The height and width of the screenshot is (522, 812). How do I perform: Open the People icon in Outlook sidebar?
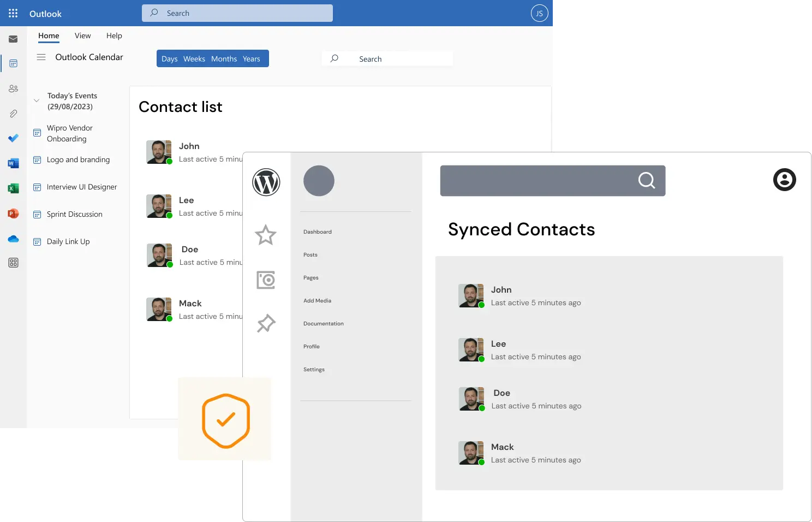coord(14,88)
